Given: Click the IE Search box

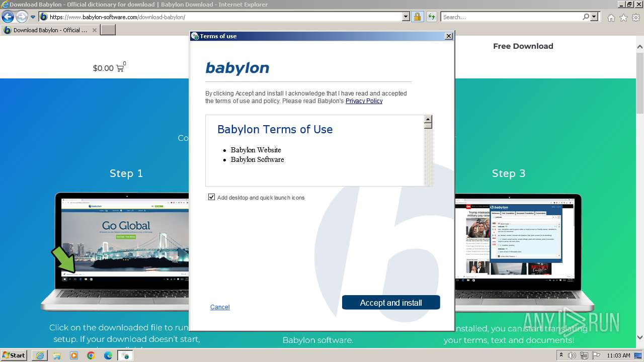Looking at the screenshot, I should (x=511, y=17).
